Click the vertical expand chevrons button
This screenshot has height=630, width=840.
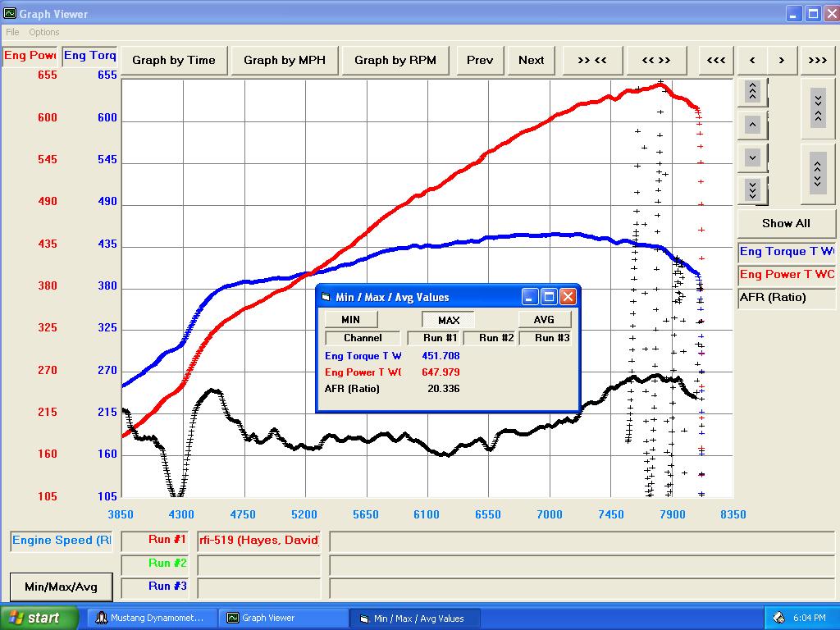[817, 173]
